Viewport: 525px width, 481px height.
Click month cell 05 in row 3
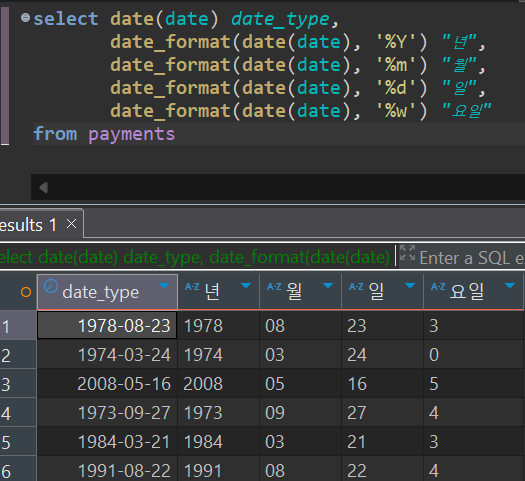[x=301, y=384]
